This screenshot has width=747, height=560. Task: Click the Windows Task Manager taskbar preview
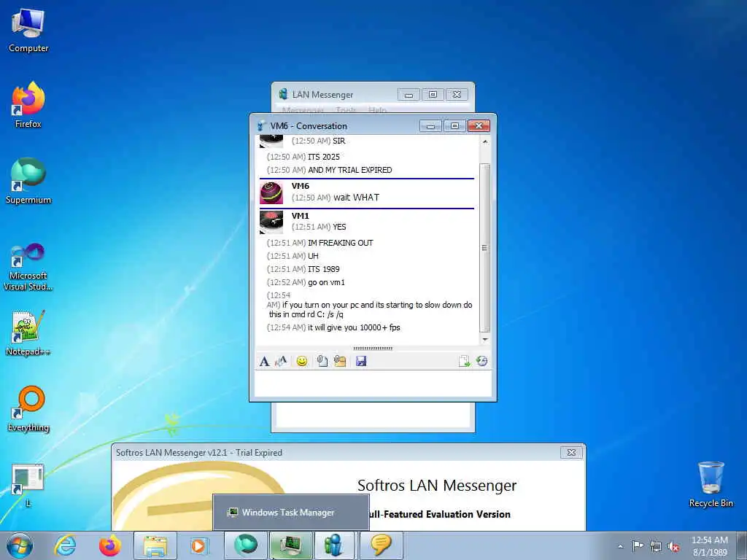(290, 513)
